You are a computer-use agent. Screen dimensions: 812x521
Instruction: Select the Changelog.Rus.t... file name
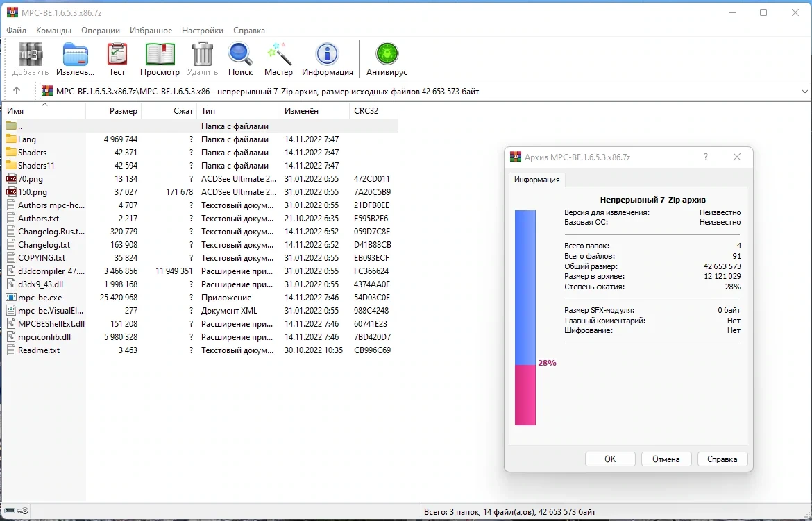51,232
